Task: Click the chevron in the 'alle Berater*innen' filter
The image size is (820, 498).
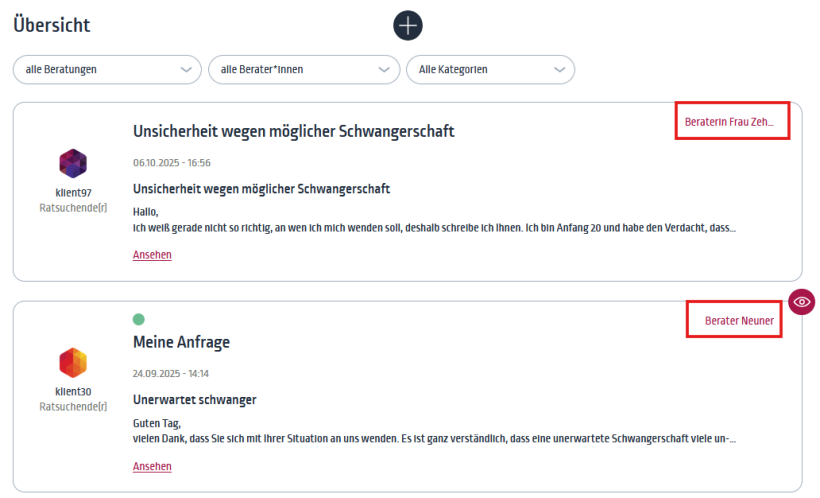Action: (384, 70)
